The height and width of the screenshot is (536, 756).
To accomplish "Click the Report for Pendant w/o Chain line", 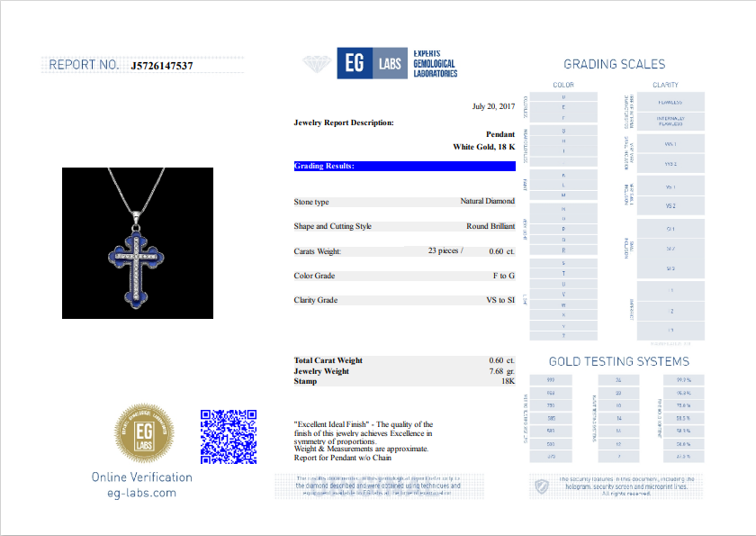I will pyautogui.click(x=343, y=458).
